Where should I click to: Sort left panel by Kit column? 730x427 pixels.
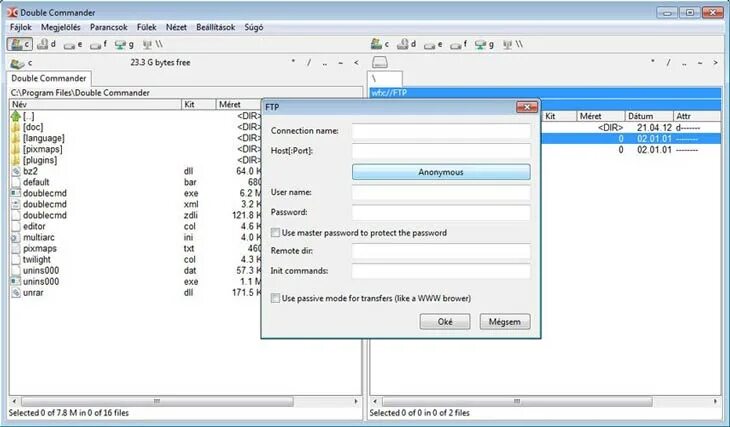tap(199, 104)
